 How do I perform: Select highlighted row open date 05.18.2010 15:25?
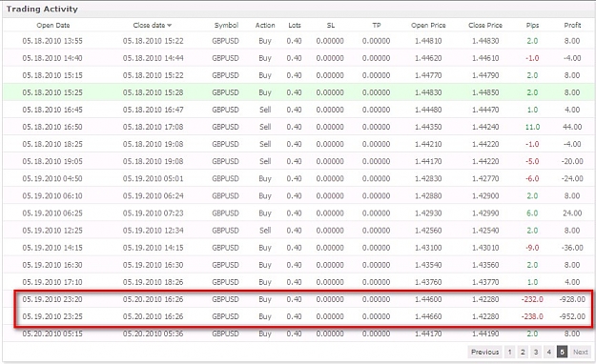point(52,92)
